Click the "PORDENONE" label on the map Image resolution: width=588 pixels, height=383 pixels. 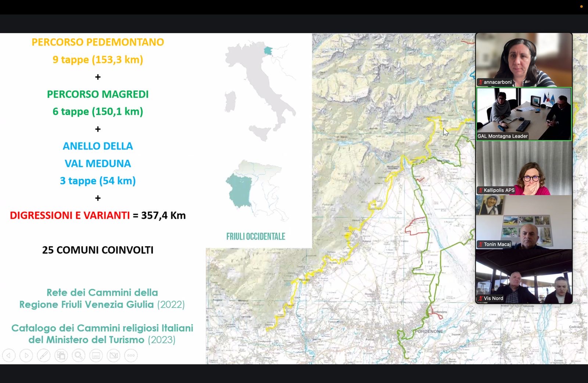pos(429,331)
